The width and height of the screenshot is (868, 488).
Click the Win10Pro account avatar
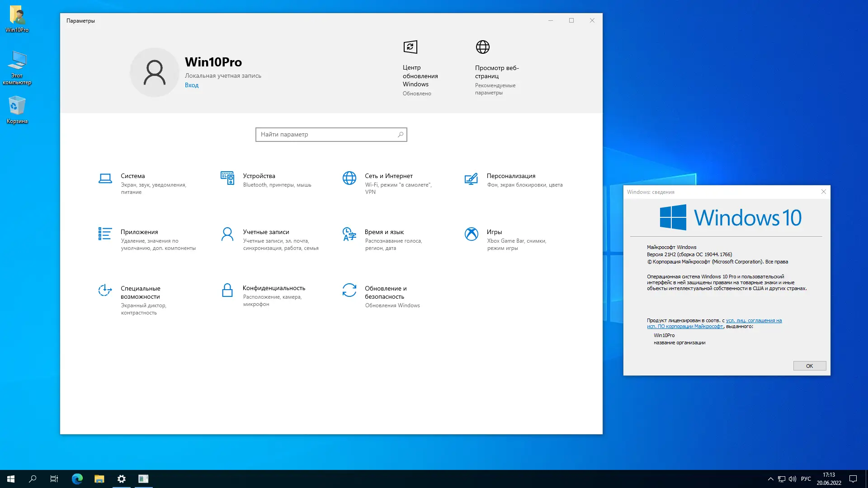tap(155, 72)
